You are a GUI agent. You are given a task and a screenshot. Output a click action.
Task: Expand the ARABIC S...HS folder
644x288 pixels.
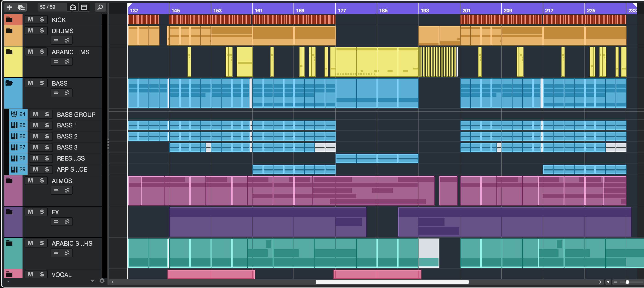(9, 243)
